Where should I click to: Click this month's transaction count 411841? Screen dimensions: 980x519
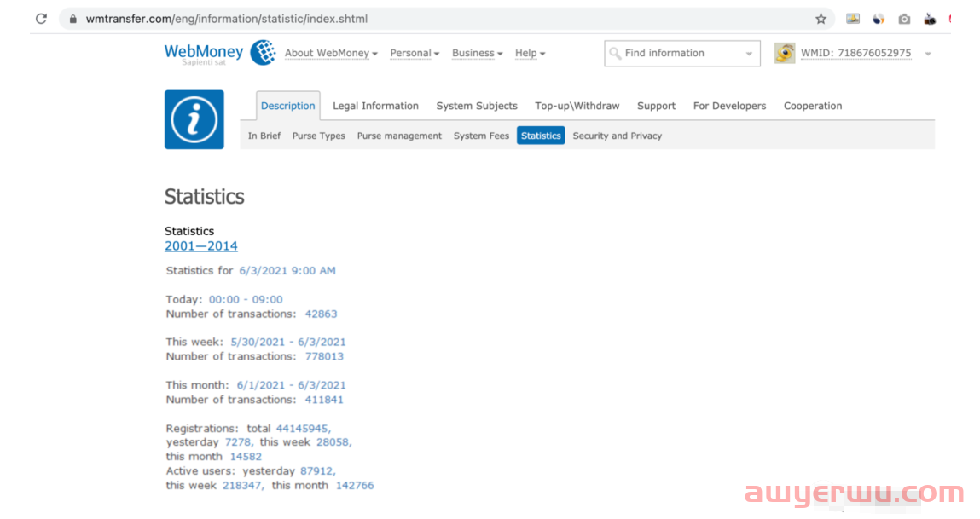pos(324,400)
